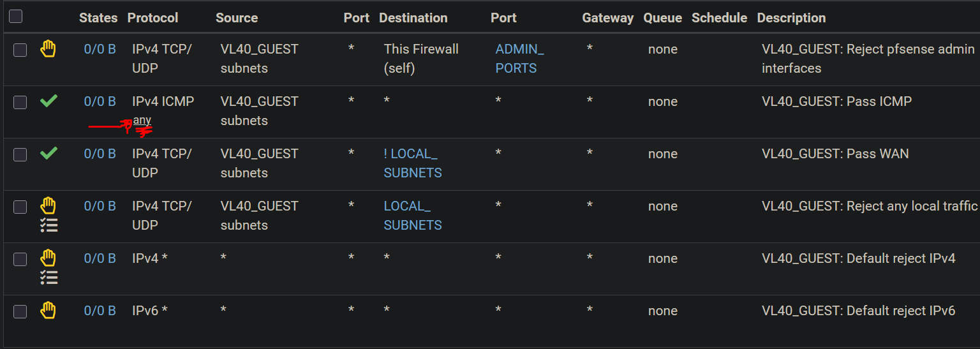The image size is (980, 349).
Task: Click reject hand icon on Default reject IPv4
Action: tap(48, 258)
